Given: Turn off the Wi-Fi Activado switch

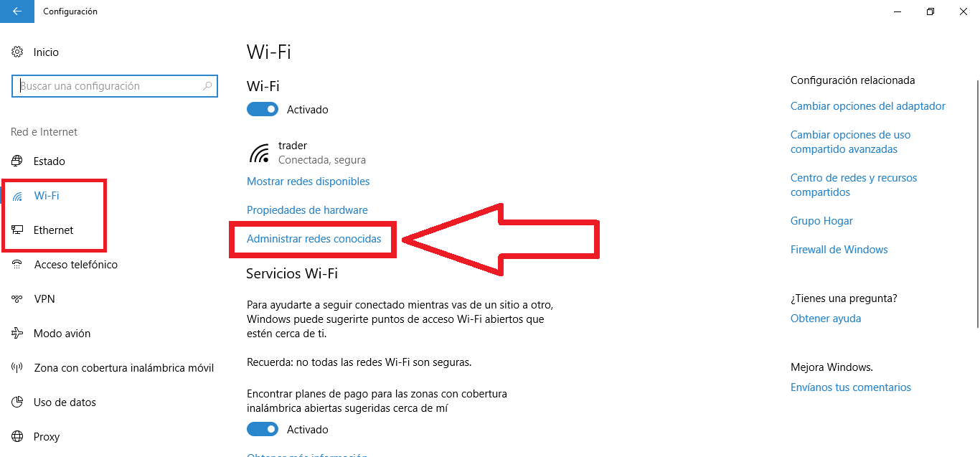Looking at the screenshot, I should coord(263,110).
